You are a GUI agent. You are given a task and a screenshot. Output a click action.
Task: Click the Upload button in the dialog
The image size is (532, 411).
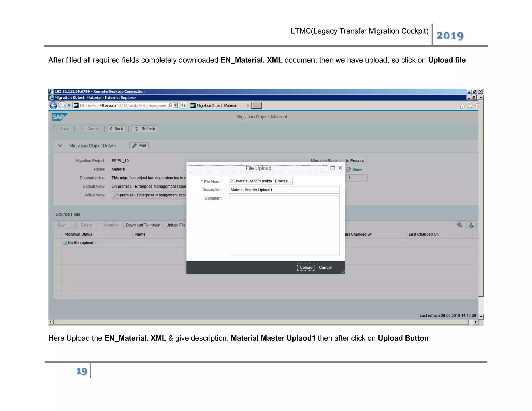[306, 267]
